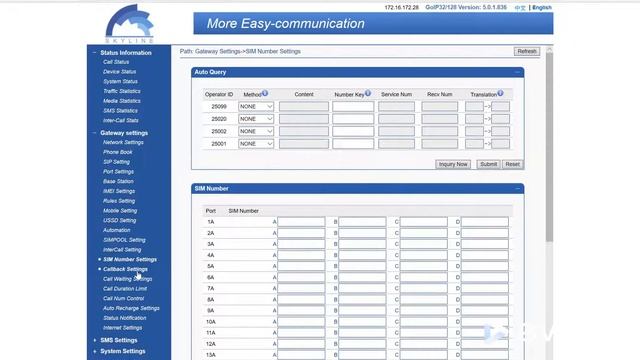Viewport: 640px width, 360px height.
Task: Open Media Statistics page
Action: coord(122,101)
